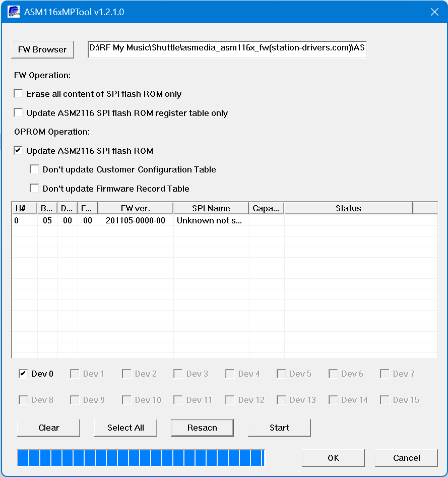448x477 pixels.
Task: Select the H# column header
Action: [24, 208]
